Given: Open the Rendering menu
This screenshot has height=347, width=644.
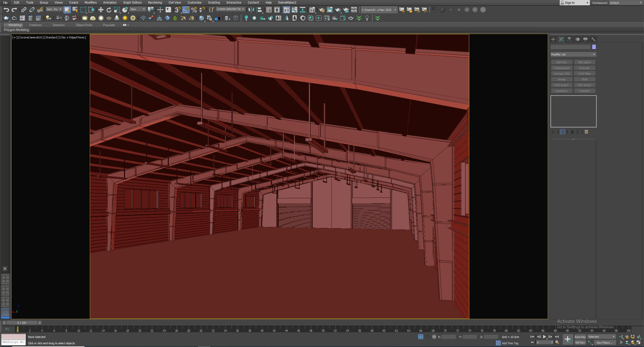Looking at the screenshot, I should click(155, 3).
